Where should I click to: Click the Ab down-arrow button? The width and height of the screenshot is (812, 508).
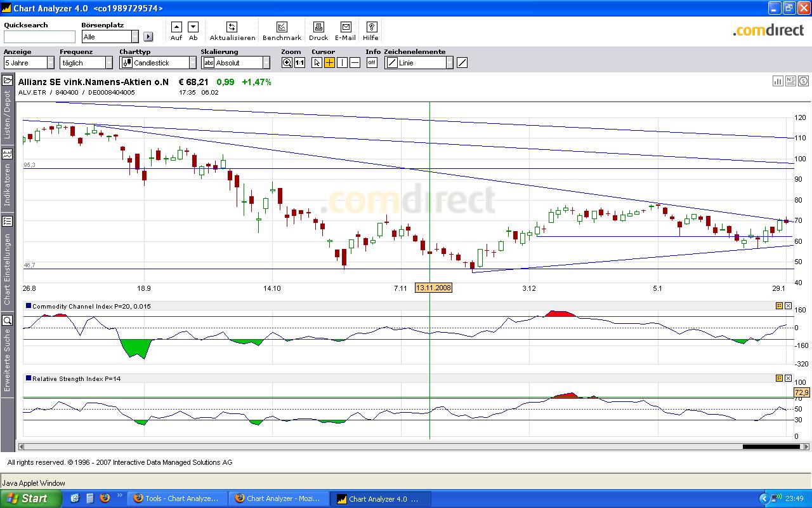pyautogui.click(x=193, y=27)
